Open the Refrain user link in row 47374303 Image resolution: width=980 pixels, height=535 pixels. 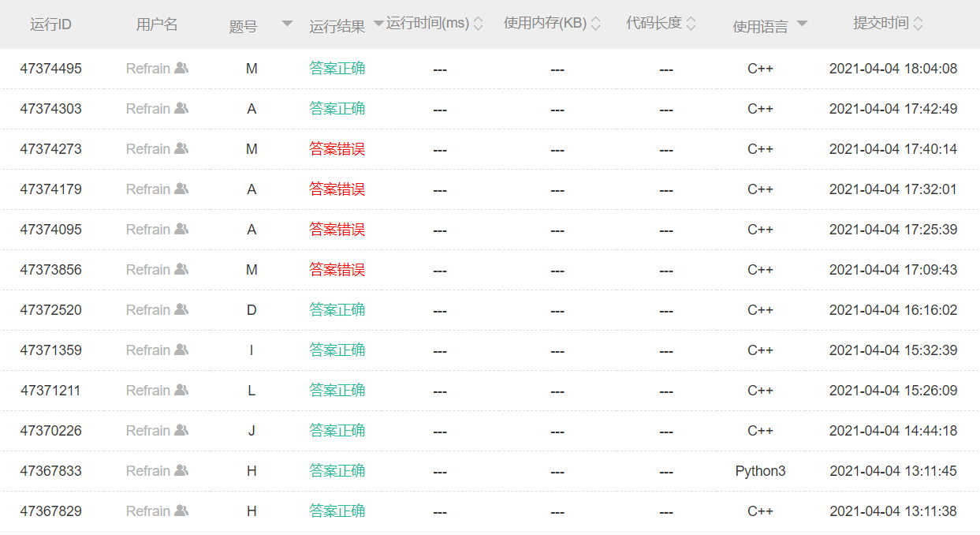148,109
